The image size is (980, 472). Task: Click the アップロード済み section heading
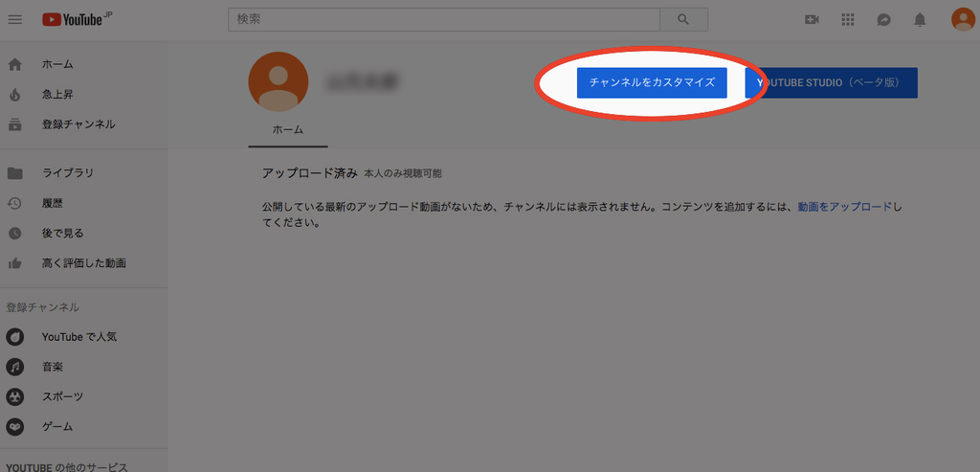point(310,173)
